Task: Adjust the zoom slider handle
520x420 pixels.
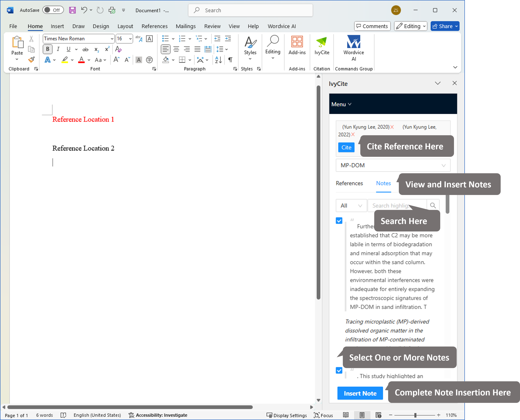Action: point(415,415)
